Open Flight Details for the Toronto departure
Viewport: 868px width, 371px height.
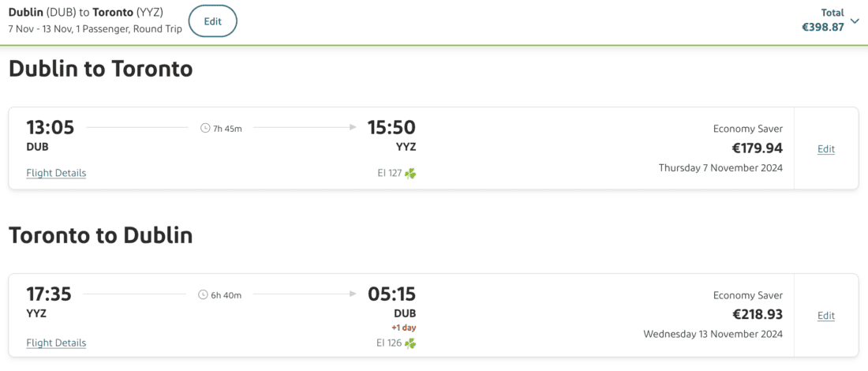tap(56, 343)
